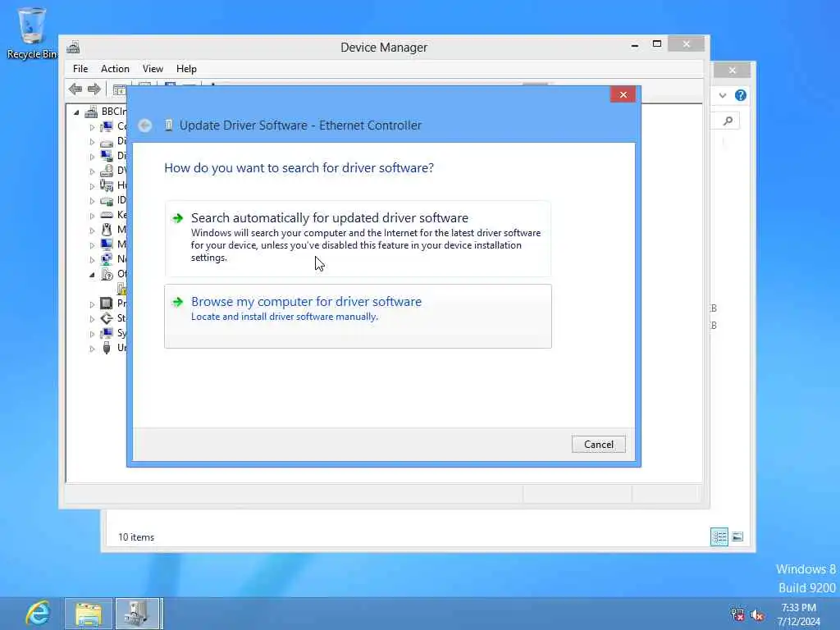
Task: Select the USB controllers plug icon
Action: click(x=107, y=348)
